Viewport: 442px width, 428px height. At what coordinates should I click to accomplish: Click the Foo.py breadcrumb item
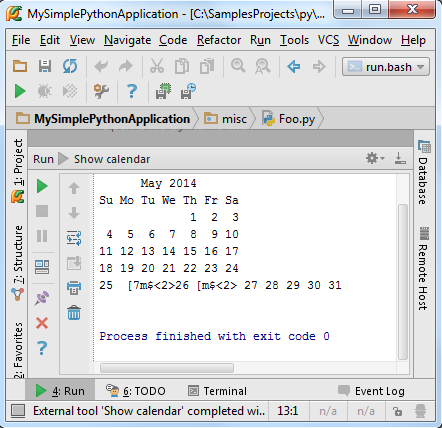(x=289, y=119)
